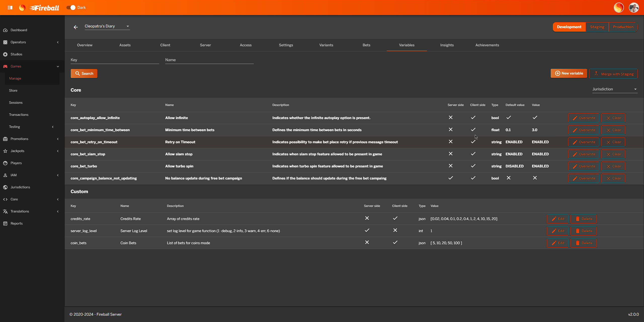Open the Jurisdictions section
Image resolution: width=644 pixels, height=322 pixels.
(x=20, y=187)
